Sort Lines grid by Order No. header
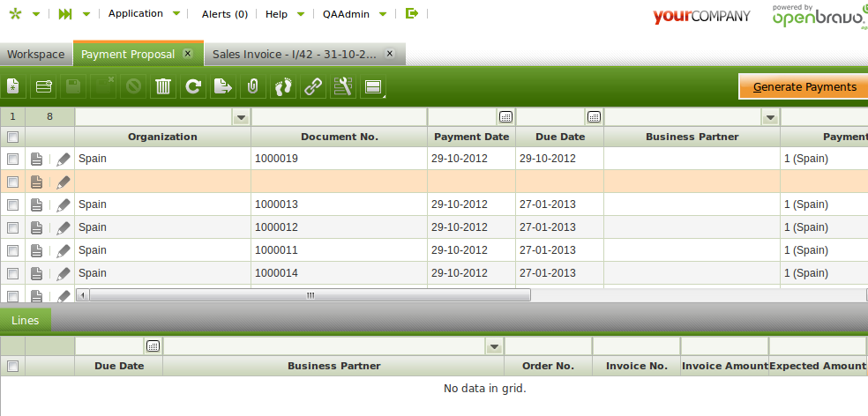 pyautogui.click(x=548, y=366)
